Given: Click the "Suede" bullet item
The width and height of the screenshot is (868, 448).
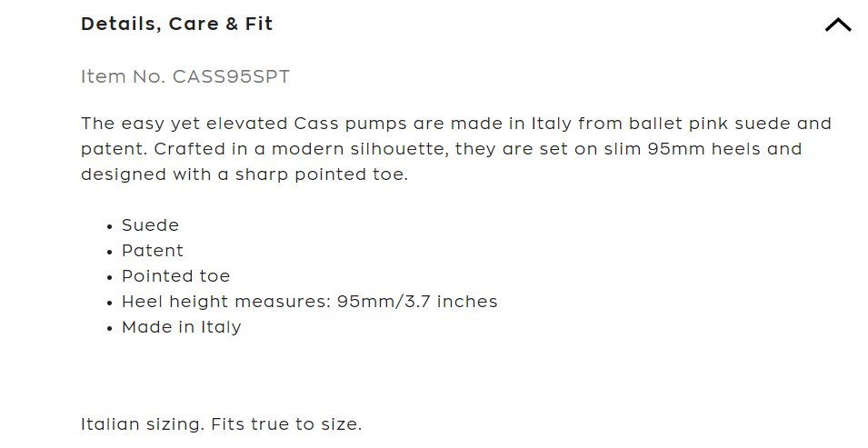Looking at the screenshot, I should coord(151,225).
